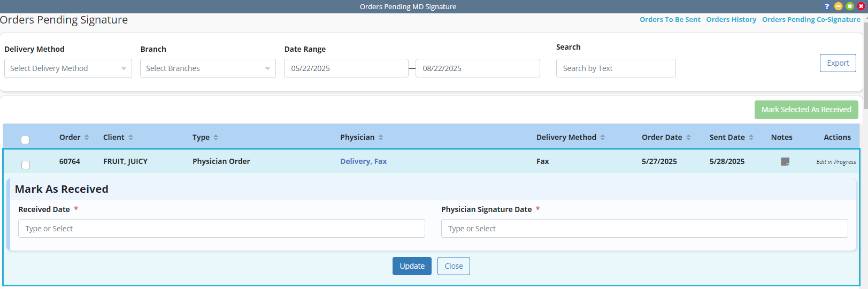Sort by the Order Date column arrows
Viewport: 868px width, 289px height.
click(688, 137)
